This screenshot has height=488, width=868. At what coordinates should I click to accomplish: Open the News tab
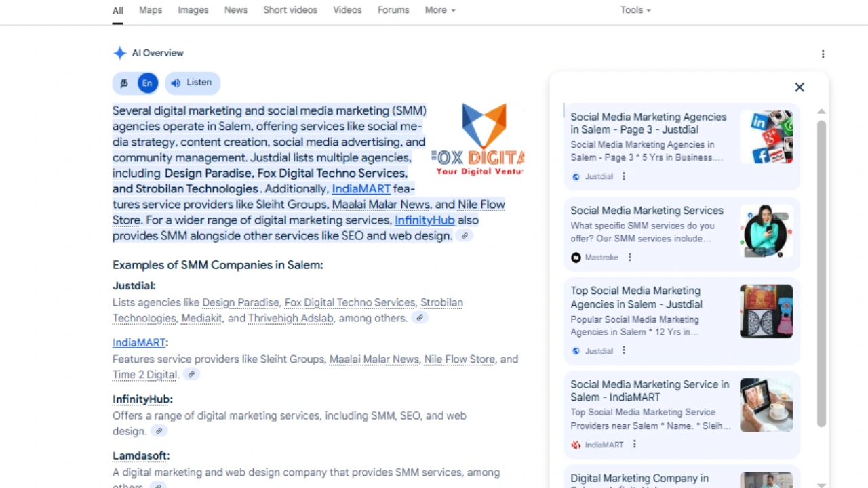pyautogui.click(x=236, y=10)
